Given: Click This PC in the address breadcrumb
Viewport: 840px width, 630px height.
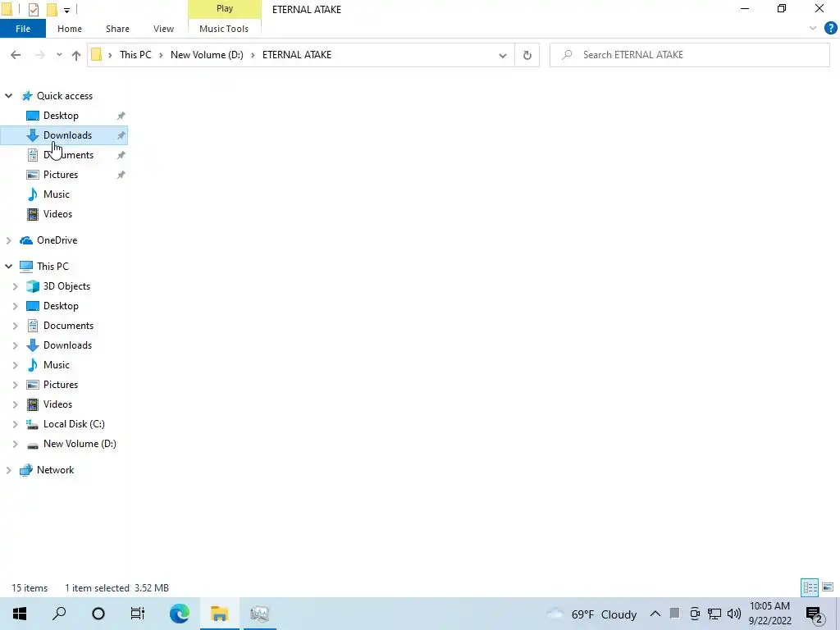Looking at the screenshot, I should pyautogui.click(x=135, y=55).
